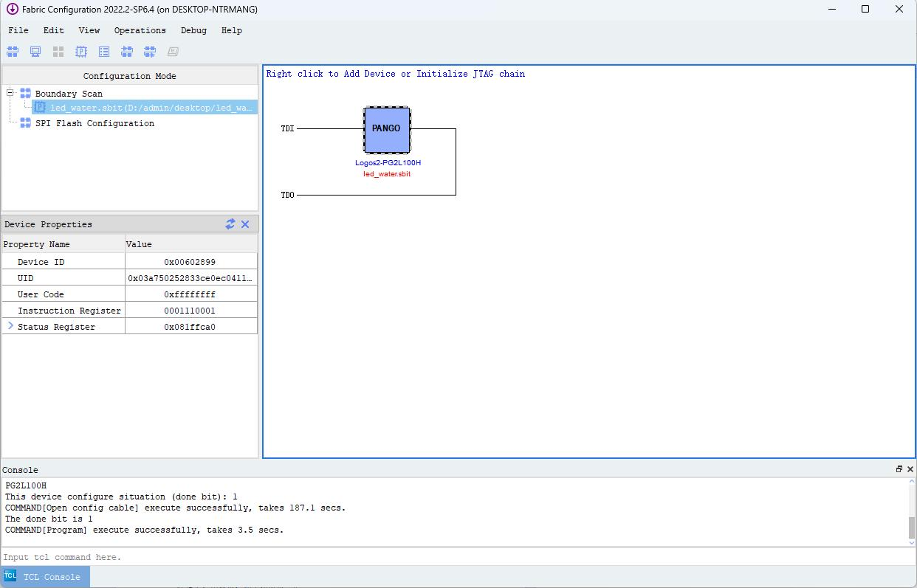Float the Console panel
This screenshot has width=917, height=588.
(899, 469)
